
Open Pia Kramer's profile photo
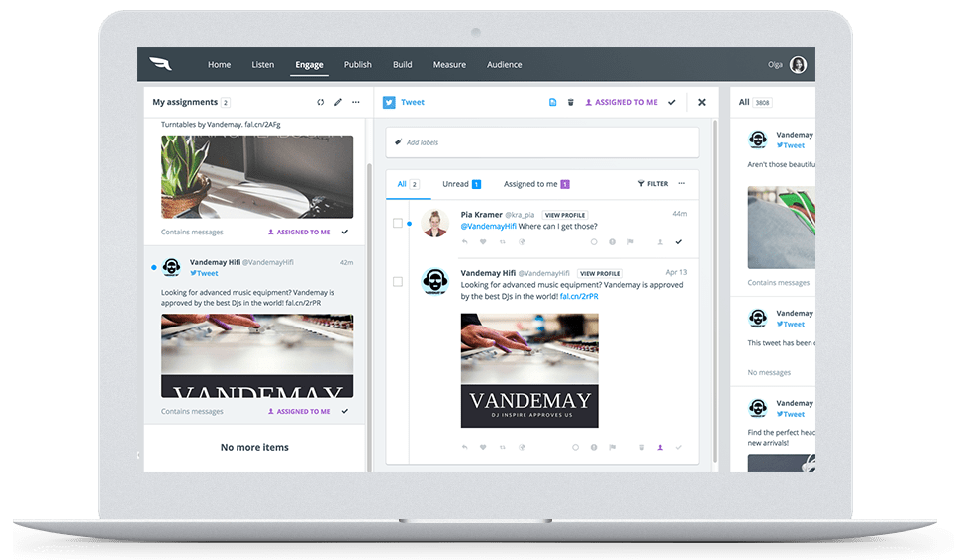tap(435, 224)
